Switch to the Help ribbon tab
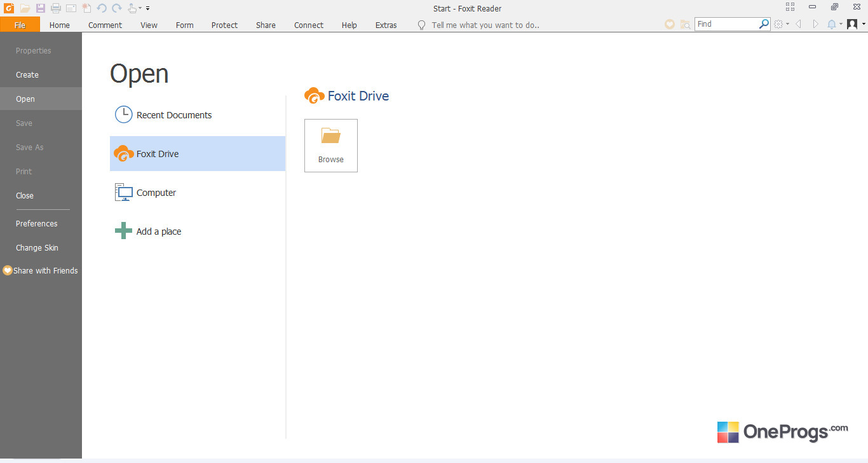 349,25
